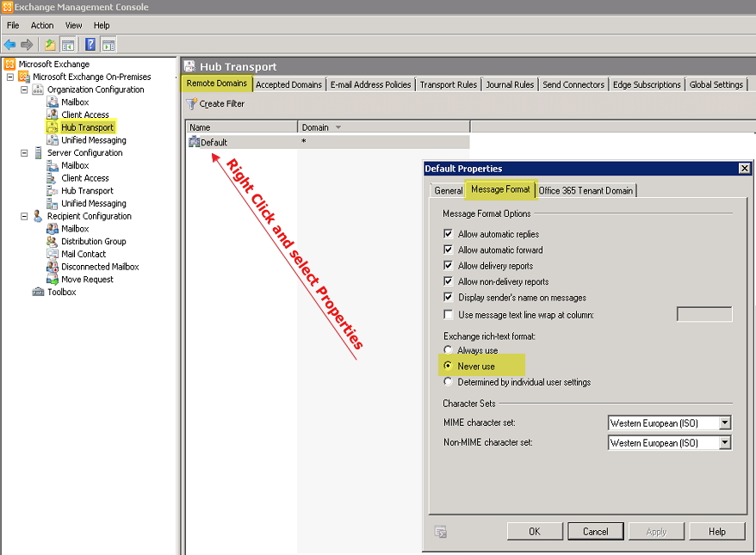Collapse the Recipient Configuration node
Image resolution: width=756 pixels, height=555 pixels.
[24, 216]
